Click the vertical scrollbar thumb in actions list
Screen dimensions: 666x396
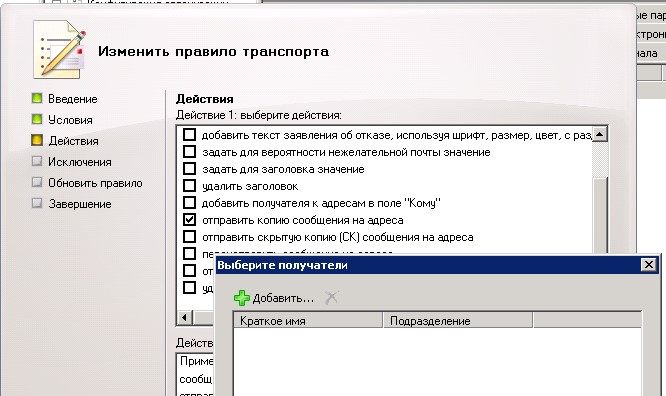point(600,215)
